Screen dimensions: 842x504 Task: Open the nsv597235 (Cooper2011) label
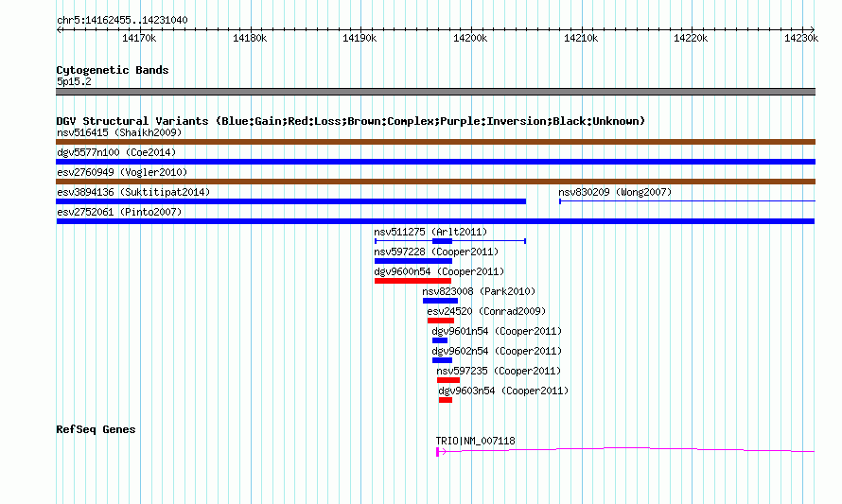(499, 371)
